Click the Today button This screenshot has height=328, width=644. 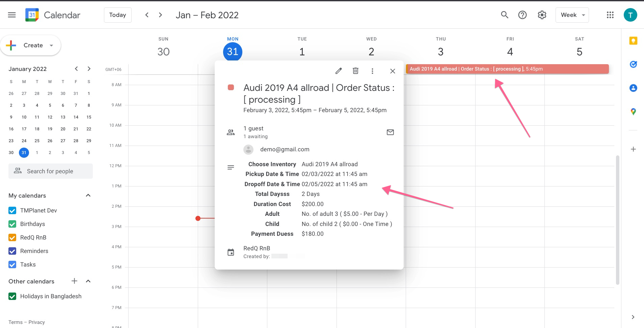117,15
